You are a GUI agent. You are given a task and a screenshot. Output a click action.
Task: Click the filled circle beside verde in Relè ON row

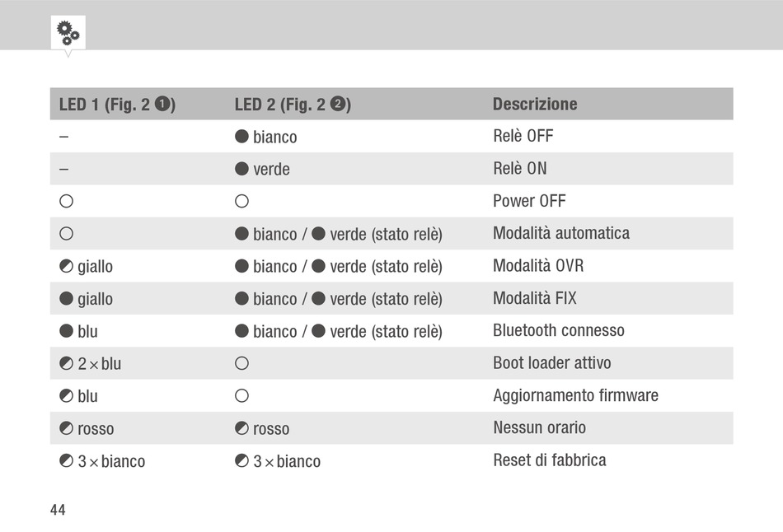(x=241, y=169)
